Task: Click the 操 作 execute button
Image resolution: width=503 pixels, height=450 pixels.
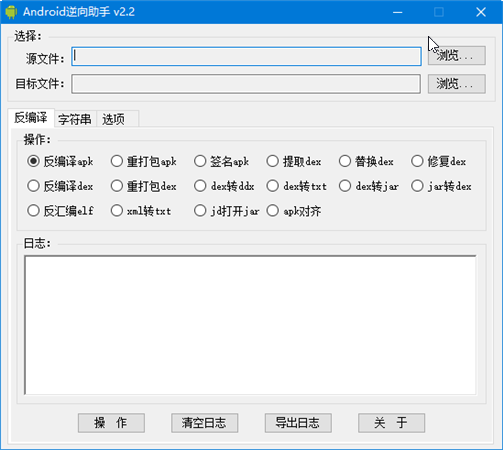Action: (x=111, y=423)
